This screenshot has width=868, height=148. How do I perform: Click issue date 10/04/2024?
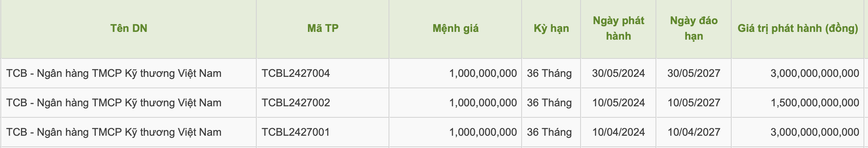pos(618,132)
